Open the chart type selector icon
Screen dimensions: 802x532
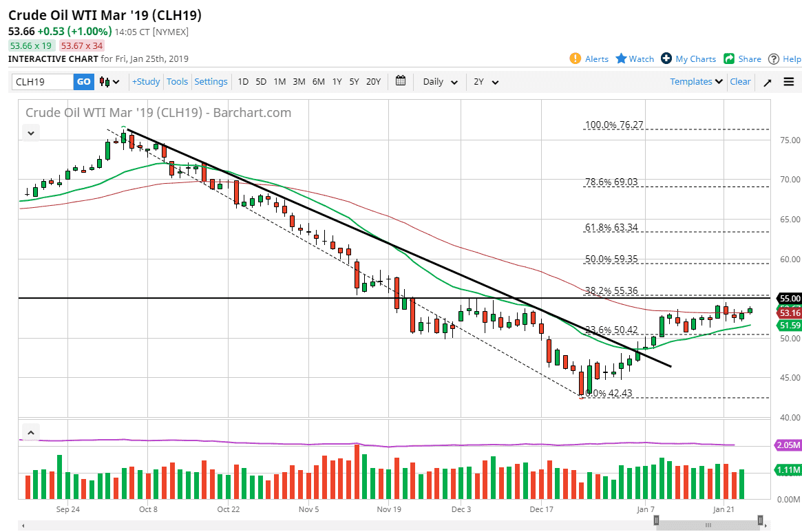tap(107, 81)
